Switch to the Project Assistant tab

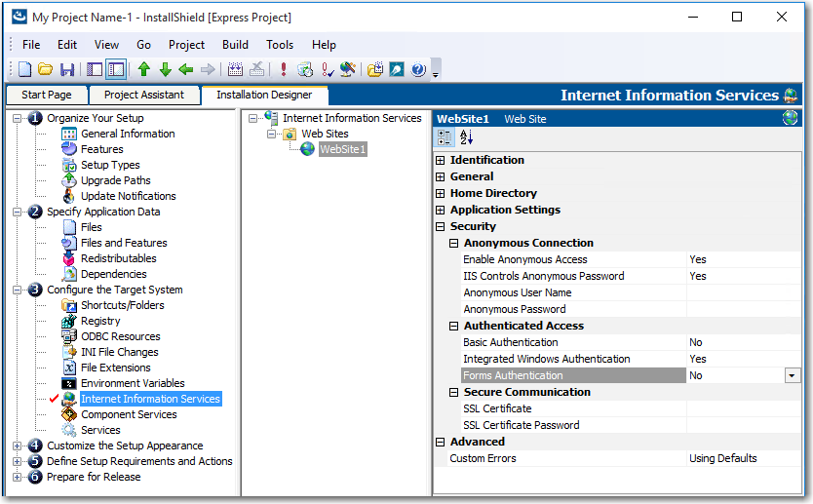[144, 95]
